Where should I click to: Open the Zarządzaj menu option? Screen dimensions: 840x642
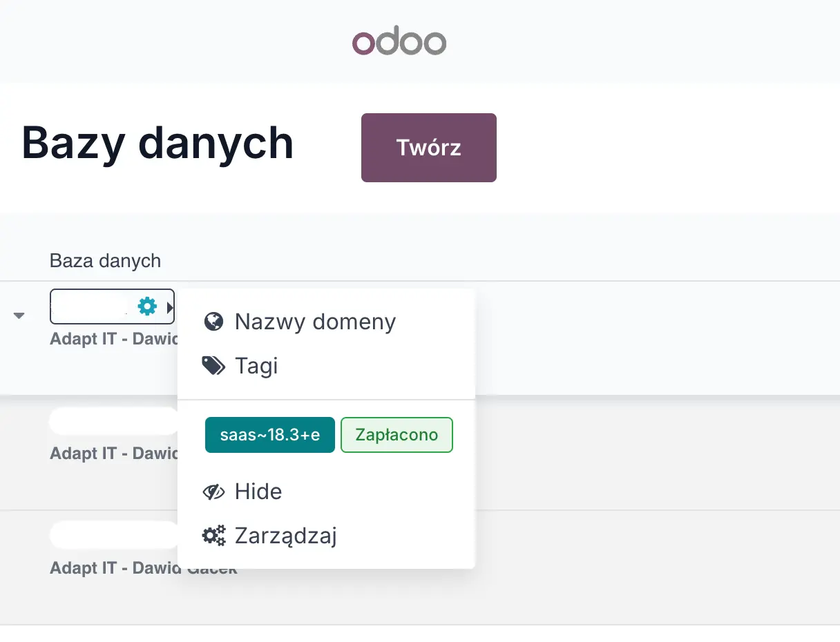(x=286, y=535)
